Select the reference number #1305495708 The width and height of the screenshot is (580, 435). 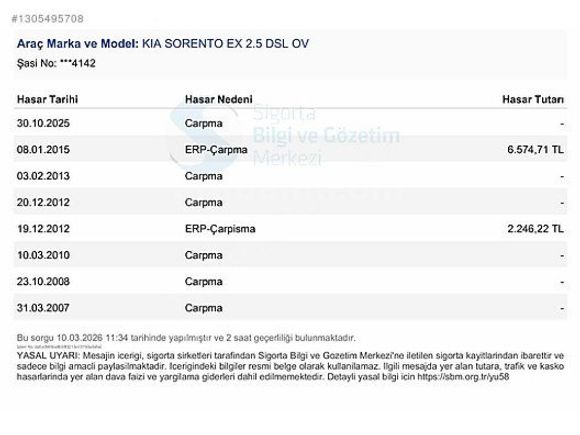47,18
